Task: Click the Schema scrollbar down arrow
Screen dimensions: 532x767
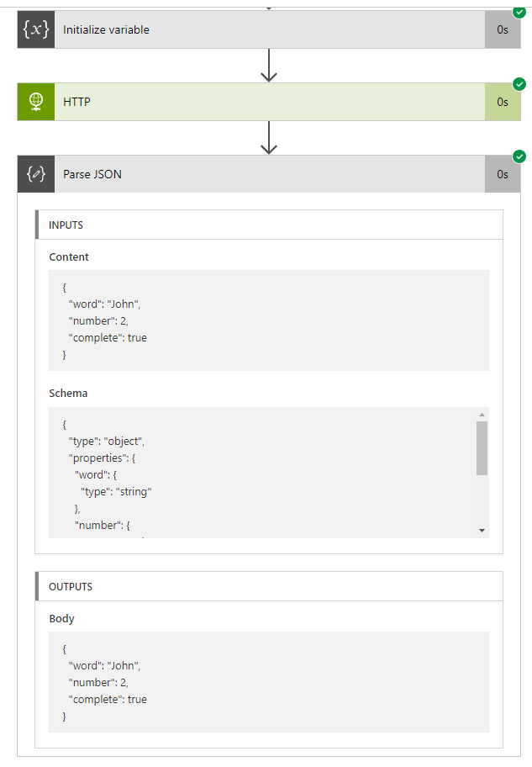Action: coord(482,531)
